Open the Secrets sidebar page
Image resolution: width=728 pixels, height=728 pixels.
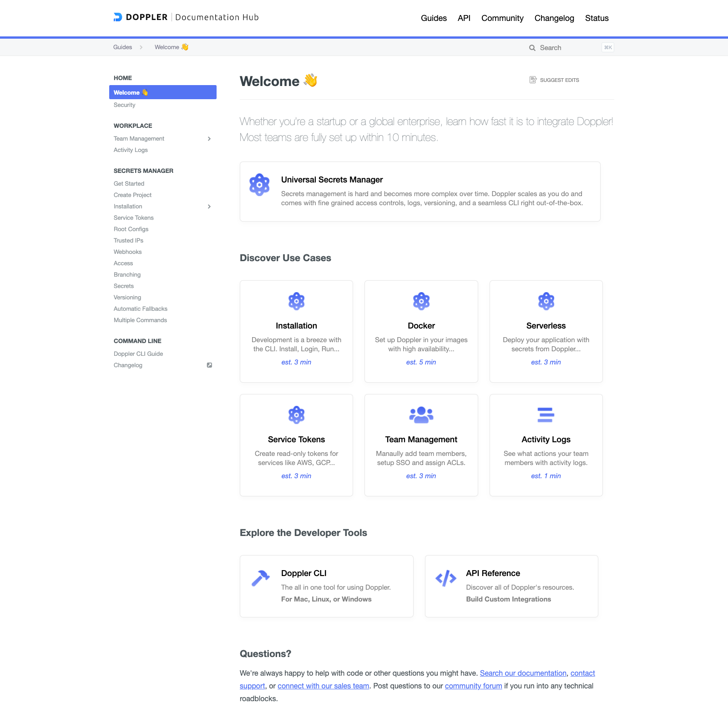[124, 286]
